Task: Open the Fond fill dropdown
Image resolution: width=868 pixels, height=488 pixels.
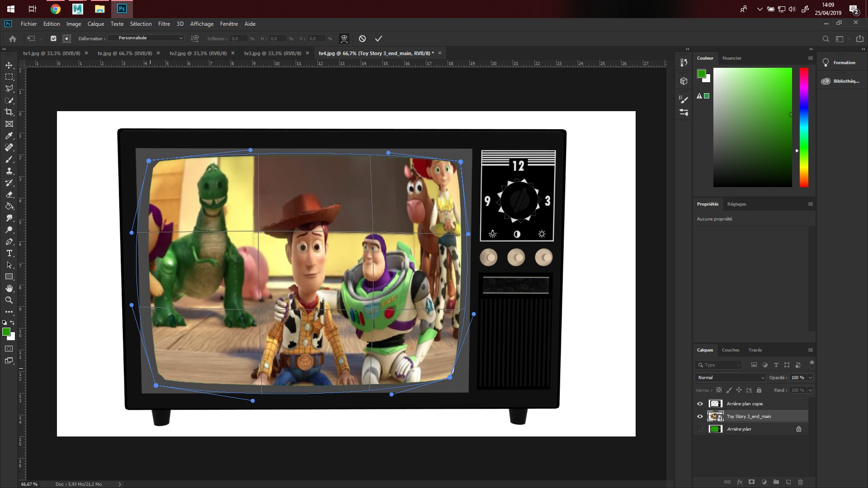Action: point(810,390)
